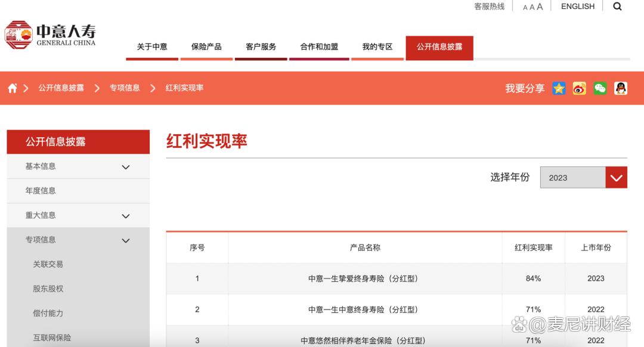This screenshot has width=644, height=347.
Task: Click 客服热线 link
Action: point(489,7)
